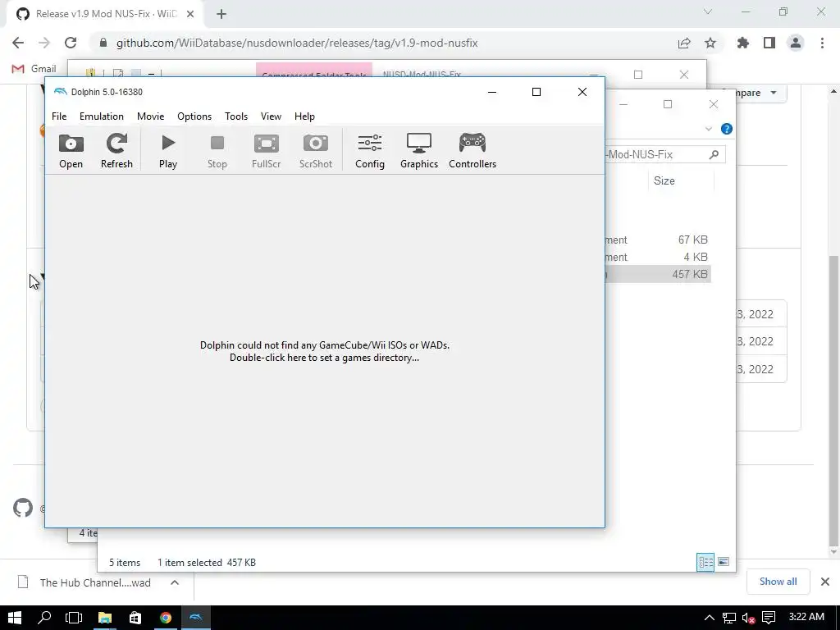The height and width of the screenshot is (630, 840).
Task: Open Dolphin Controllers settings
Action: 472,151
